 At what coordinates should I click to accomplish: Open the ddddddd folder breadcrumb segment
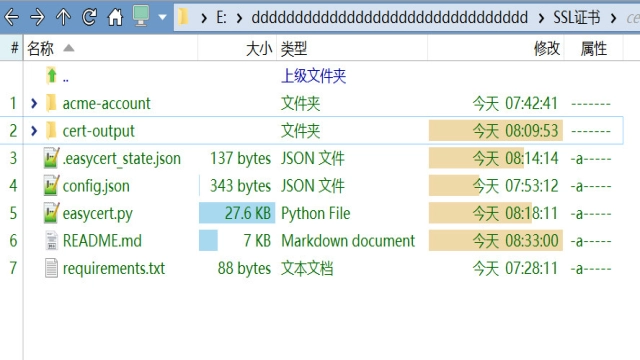click(389, 18)
